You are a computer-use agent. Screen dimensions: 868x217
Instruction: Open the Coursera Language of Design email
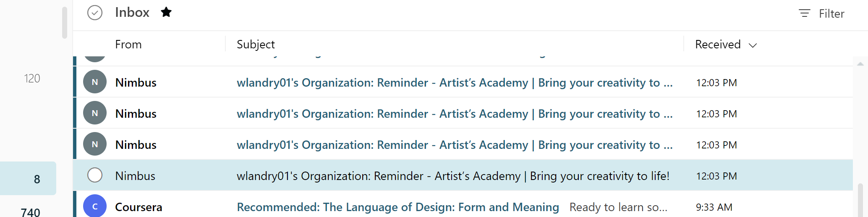click(x=397, y=207)
